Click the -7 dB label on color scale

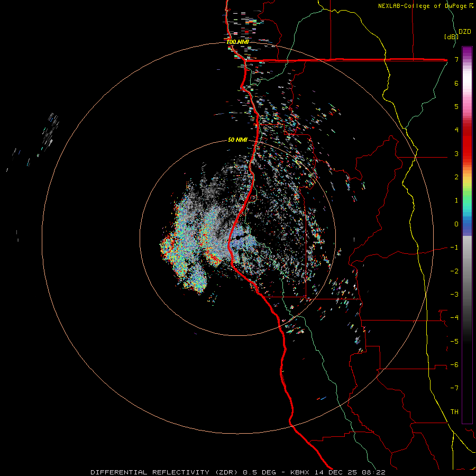click(x=454, y=388)
